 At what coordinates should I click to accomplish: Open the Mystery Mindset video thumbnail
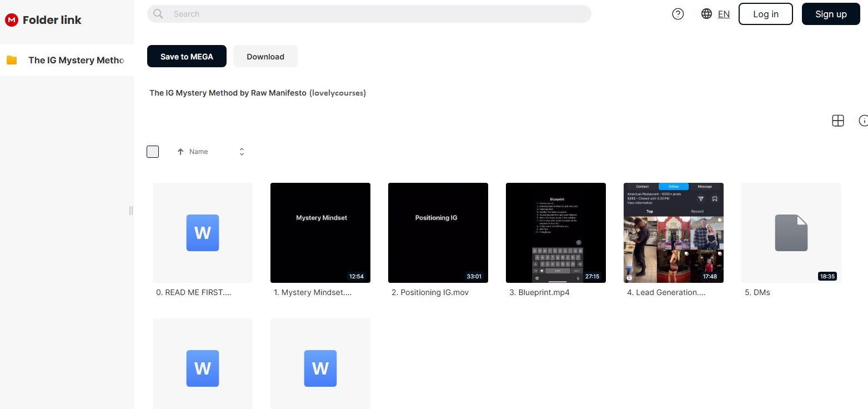click(320, 232)
